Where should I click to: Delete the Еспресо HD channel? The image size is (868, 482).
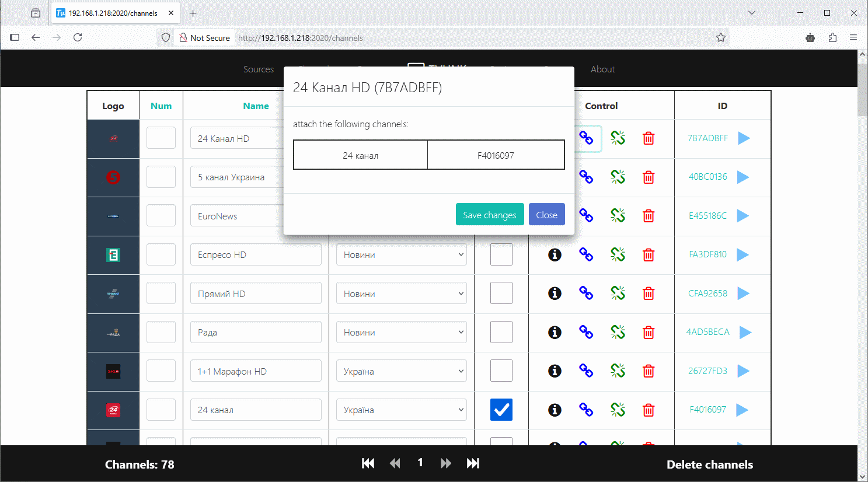pos(649,254)
